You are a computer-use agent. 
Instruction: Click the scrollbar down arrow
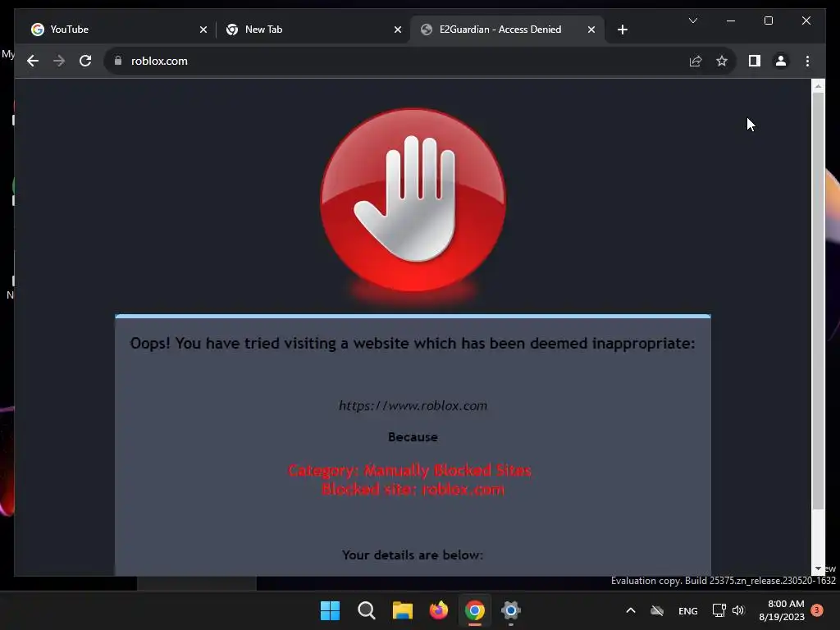(818, 568)
